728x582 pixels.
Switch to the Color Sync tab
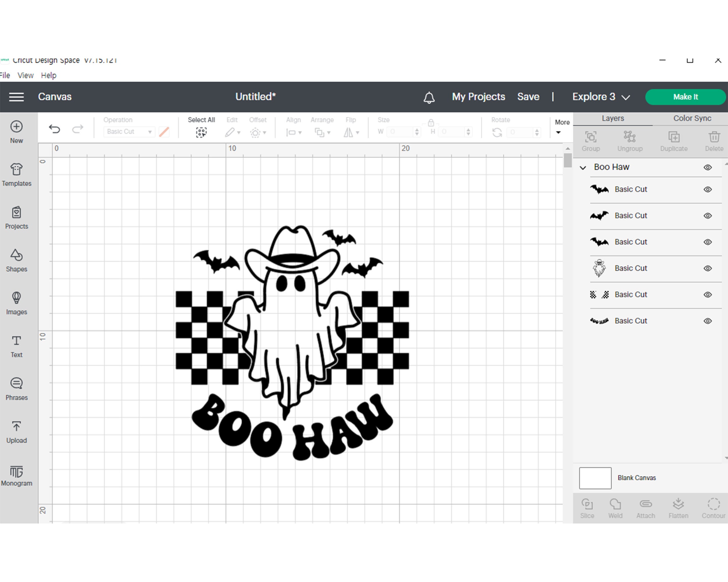691,118
